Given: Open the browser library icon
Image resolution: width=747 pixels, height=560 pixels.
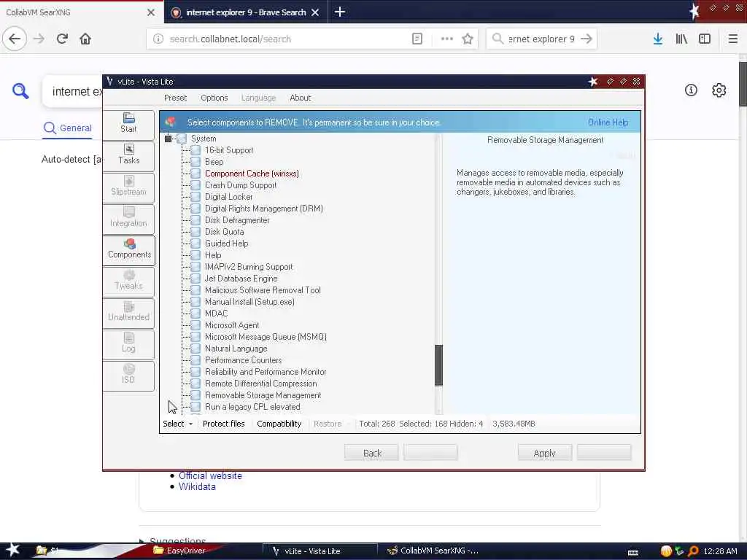Looking at the screenshot, I should point(681,39).
